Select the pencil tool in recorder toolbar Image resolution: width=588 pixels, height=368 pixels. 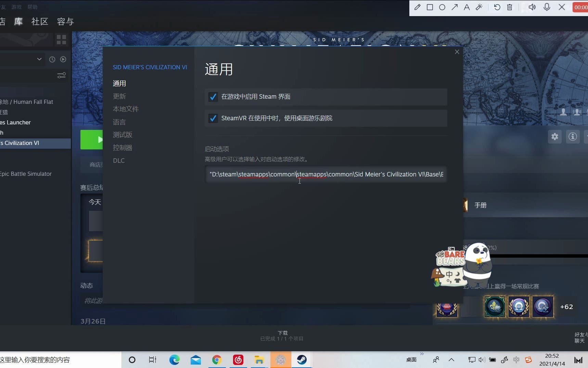coord(417,7)
